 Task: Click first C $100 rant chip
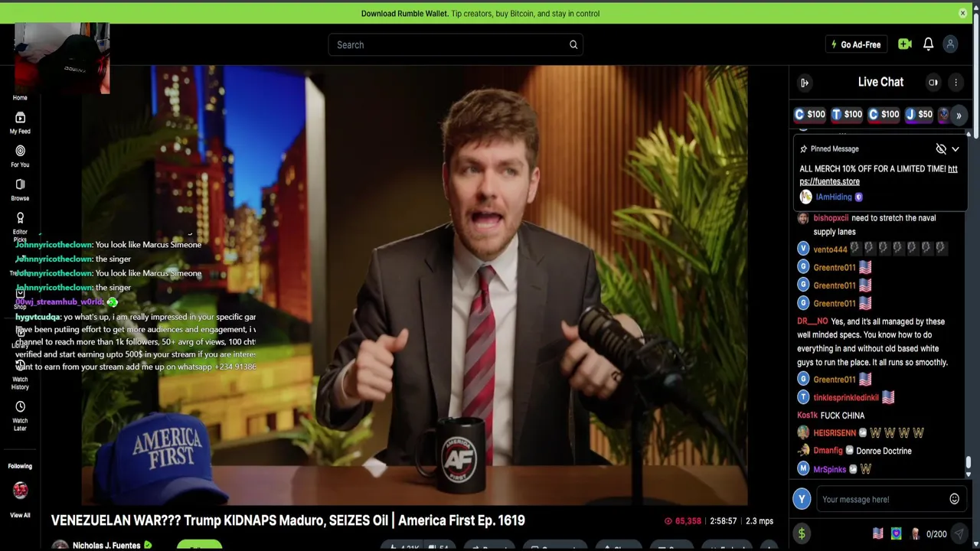coord(810,114)
